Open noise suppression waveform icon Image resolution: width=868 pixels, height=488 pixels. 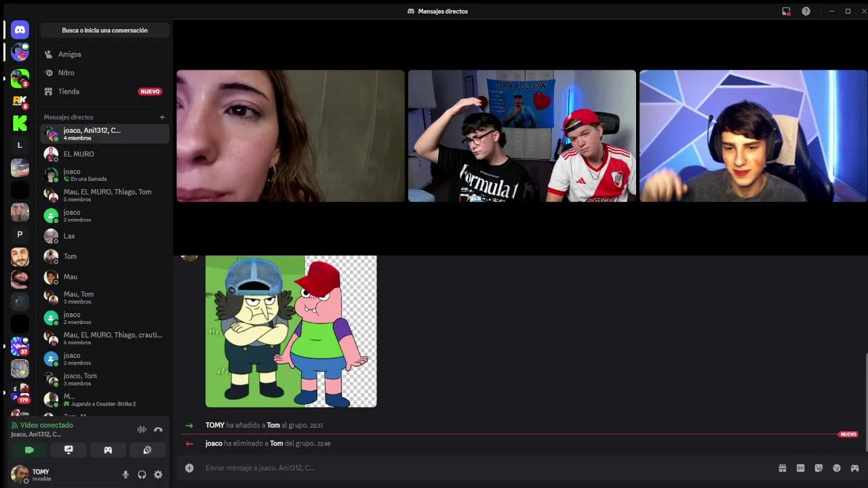(142, 429)
